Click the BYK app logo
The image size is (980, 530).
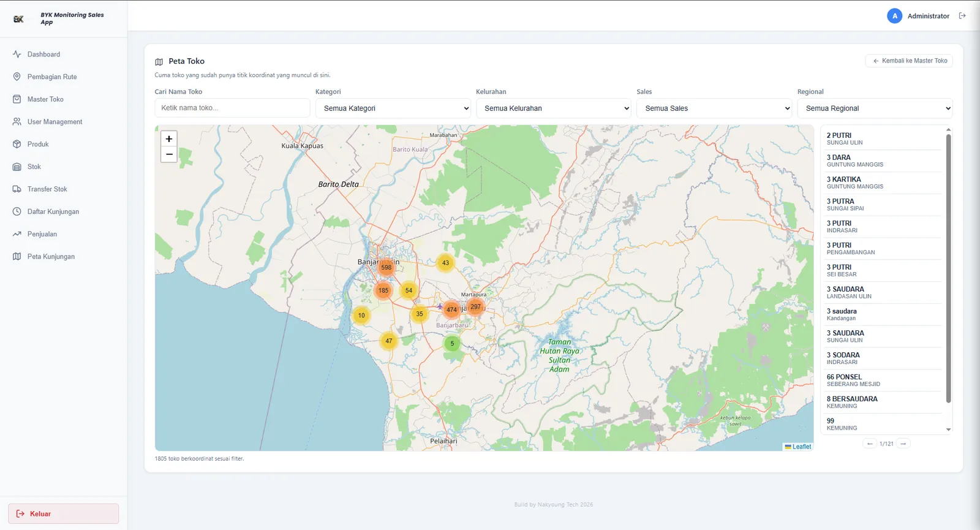19,19
